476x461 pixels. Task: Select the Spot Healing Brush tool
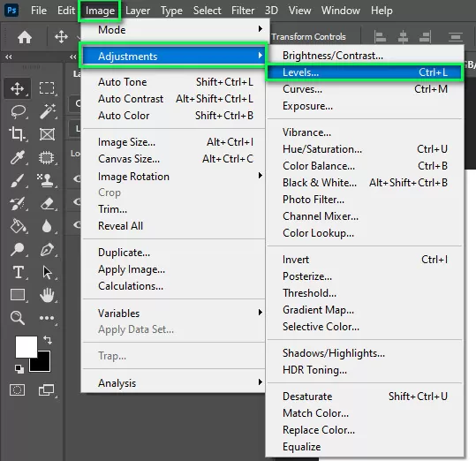46,157
